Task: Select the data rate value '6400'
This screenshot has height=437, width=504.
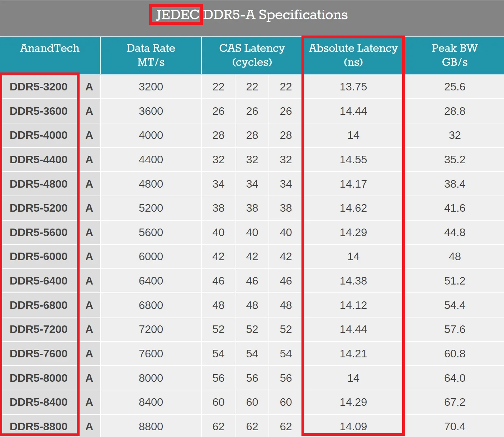Action: (151, 281)
